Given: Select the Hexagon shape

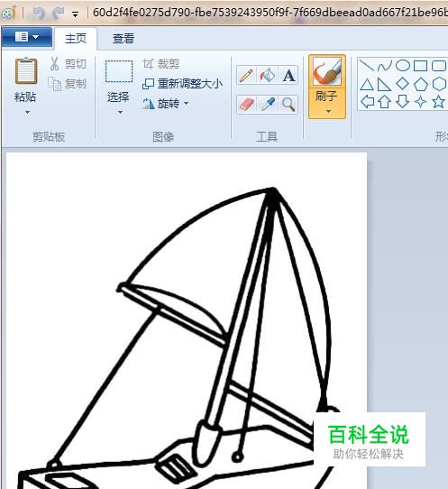Looking at the screenshot, I should 439,84.
